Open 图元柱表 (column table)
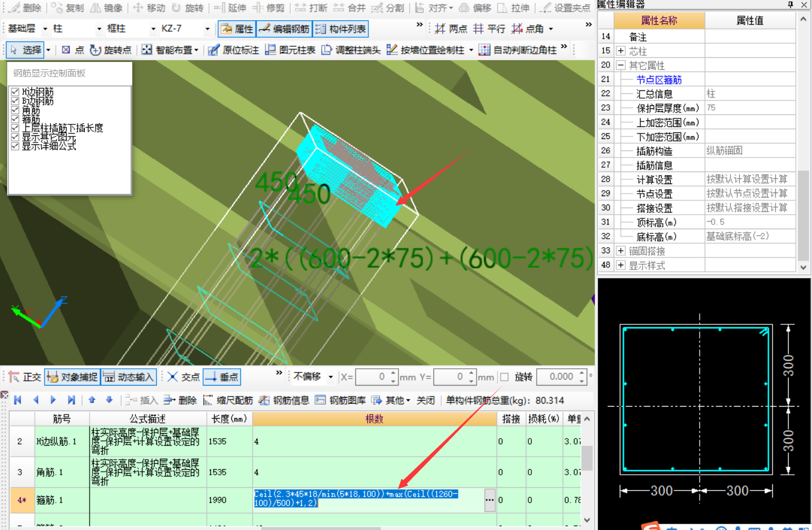The width and height of the screenshot is (812, 530). [x=290, y=50]
